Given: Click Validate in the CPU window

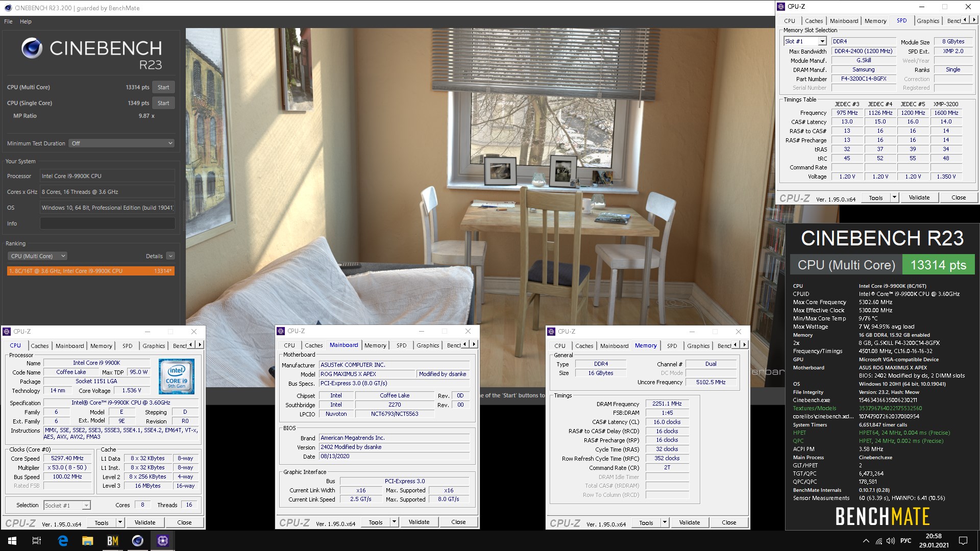Looking at the screenshot, I should point(145,522).
